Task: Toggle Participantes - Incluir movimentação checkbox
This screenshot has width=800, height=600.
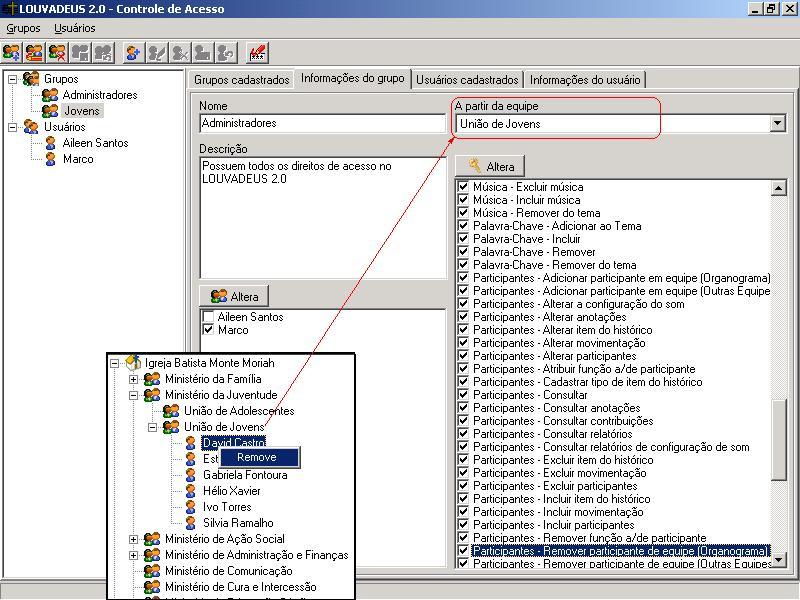Action: [x=463, y=511]
